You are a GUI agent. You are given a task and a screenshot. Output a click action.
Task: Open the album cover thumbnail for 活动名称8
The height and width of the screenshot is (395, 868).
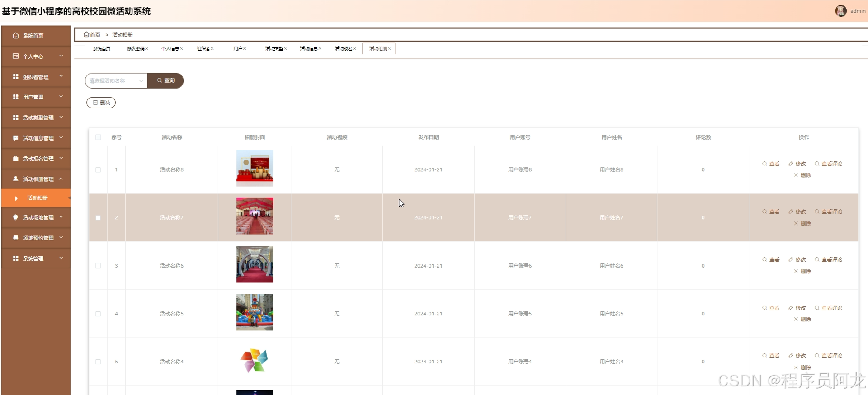pyautogui.click(x=255, y=168)
